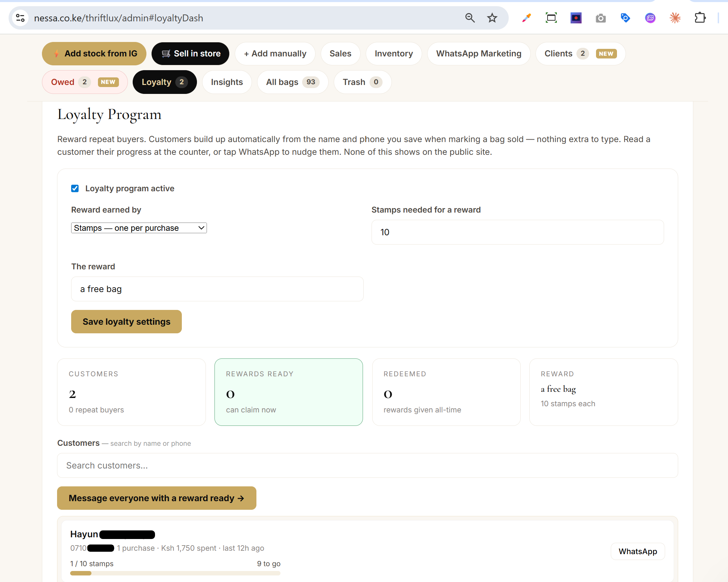
Task: Click the shopping cart icon in Sell in store
Action: pyautogui.click(x=166, y=54)
